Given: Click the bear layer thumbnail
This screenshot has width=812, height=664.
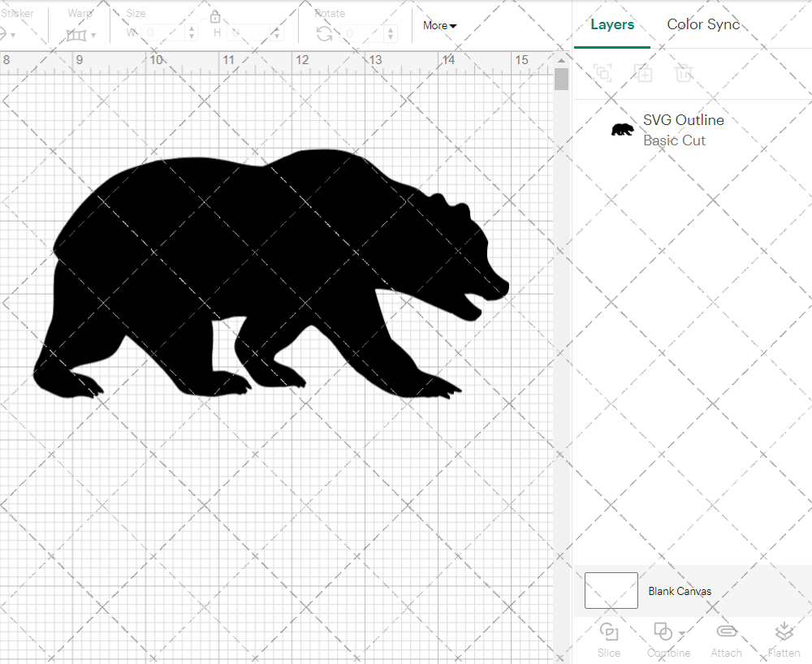Looking at the screenshot, I should [x=622, y=128].
